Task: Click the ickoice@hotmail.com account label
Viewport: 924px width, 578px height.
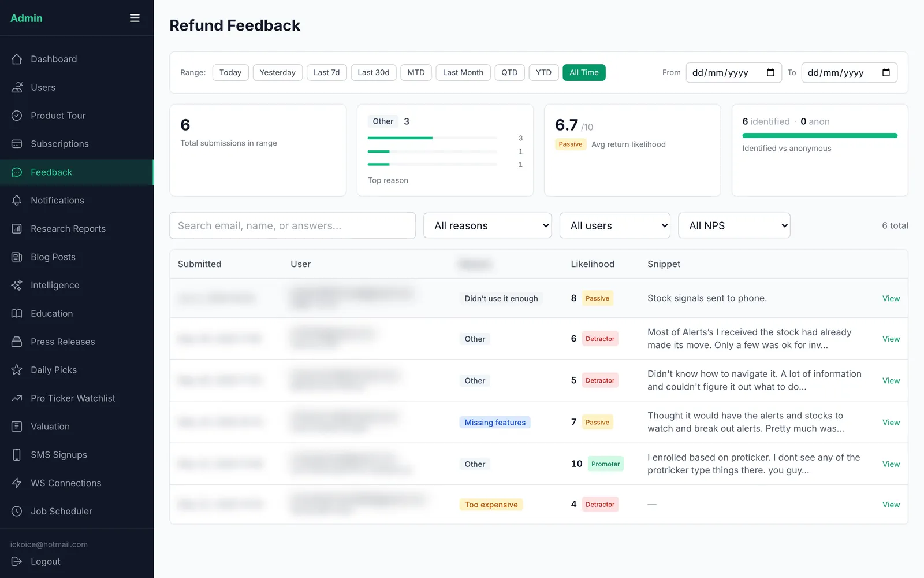Action: click(x=49, y=544)
